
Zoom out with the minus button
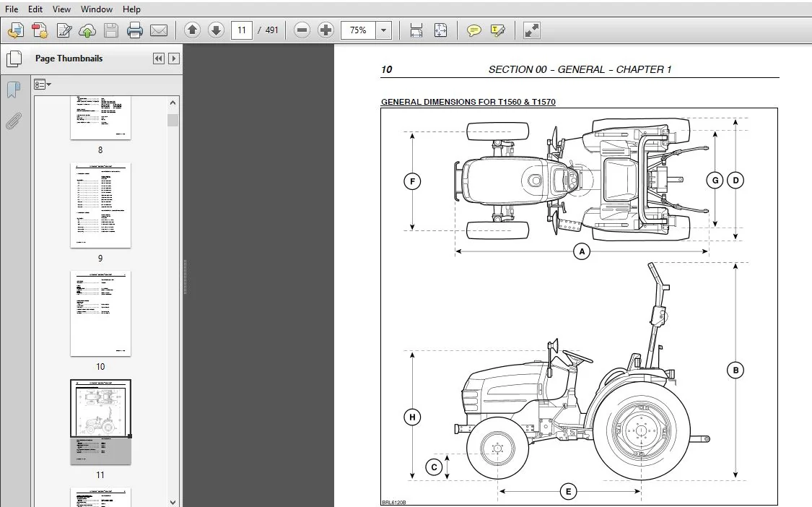(302, 30)
